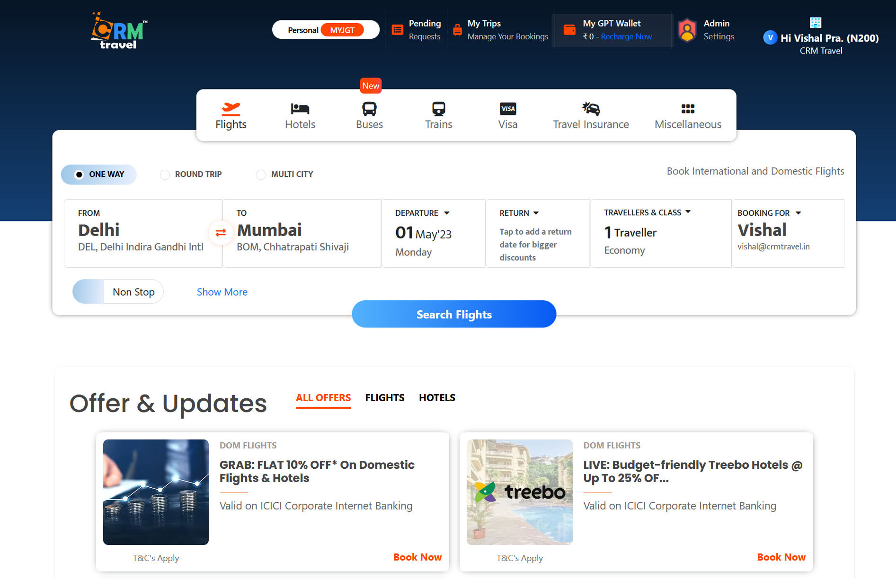Enable the Non Stop toggle

(89, 291)
